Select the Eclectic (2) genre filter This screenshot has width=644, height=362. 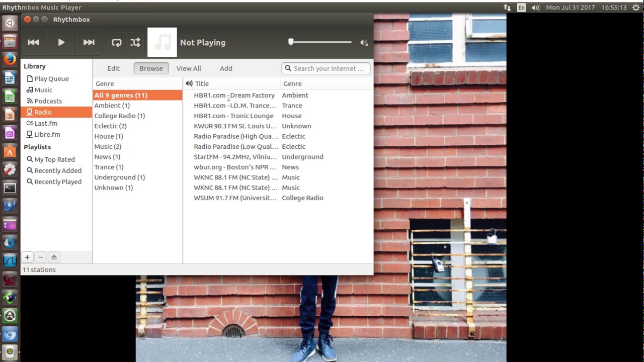137,126
